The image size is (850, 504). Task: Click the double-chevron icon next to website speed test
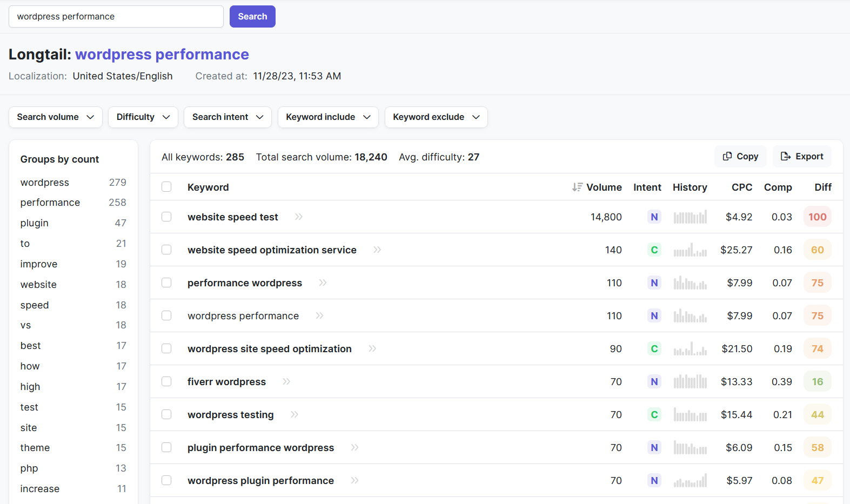click(x=299, y=217)
